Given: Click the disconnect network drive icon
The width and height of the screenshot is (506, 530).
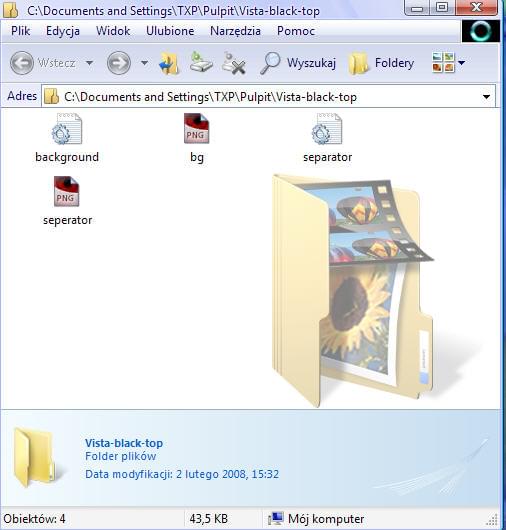Looking at the screenshot, I should (x=234, y=63).
